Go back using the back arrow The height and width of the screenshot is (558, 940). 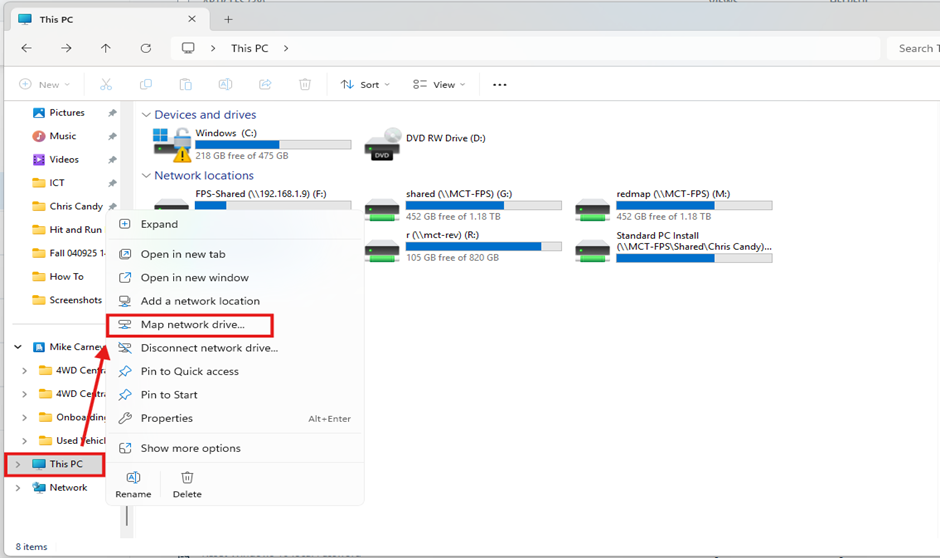pyautogui.click(x=26, y=48)
